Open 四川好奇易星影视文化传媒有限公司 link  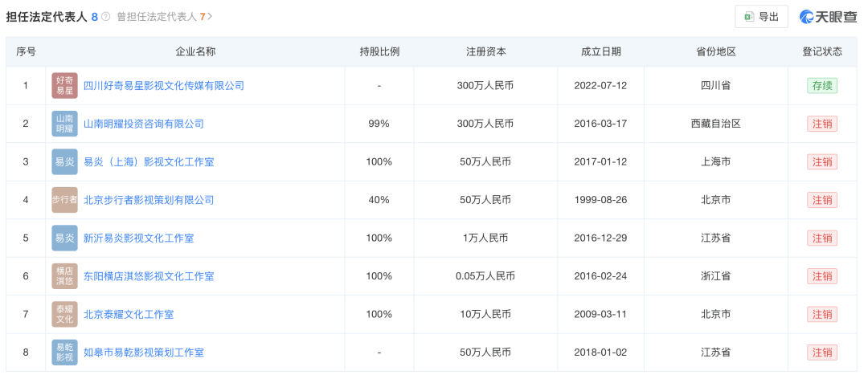(x=164, y=86)
